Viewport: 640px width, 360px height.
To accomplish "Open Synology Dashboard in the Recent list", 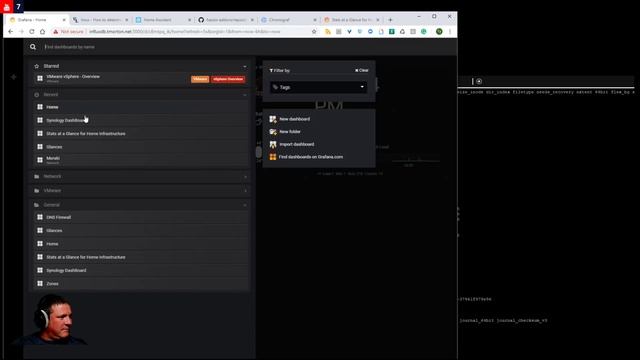I will (141, 120).
